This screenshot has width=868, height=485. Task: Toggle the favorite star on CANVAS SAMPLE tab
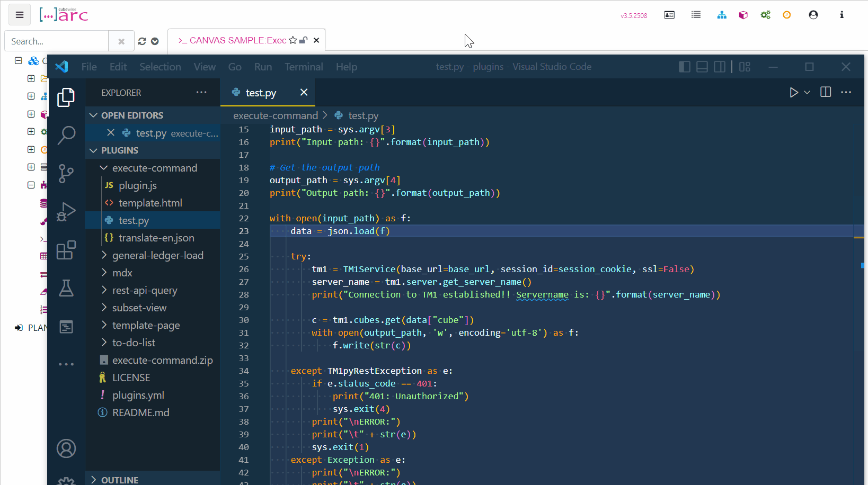(x=293, y=40)
